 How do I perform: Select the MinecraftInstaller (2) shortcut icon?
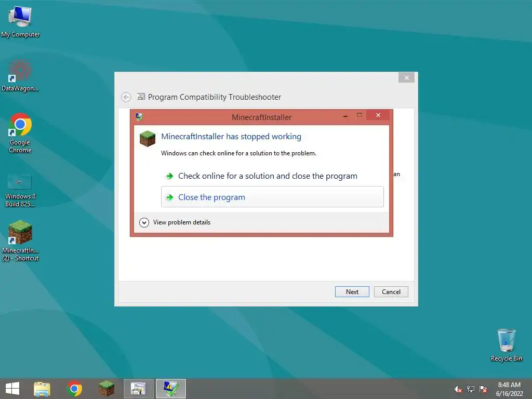click(x=20, y=241)
